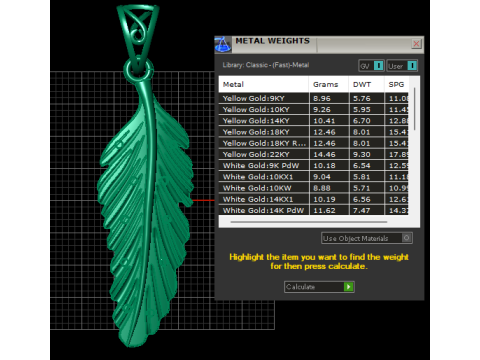Click the 5.71 DWT value

click(362, 188)
